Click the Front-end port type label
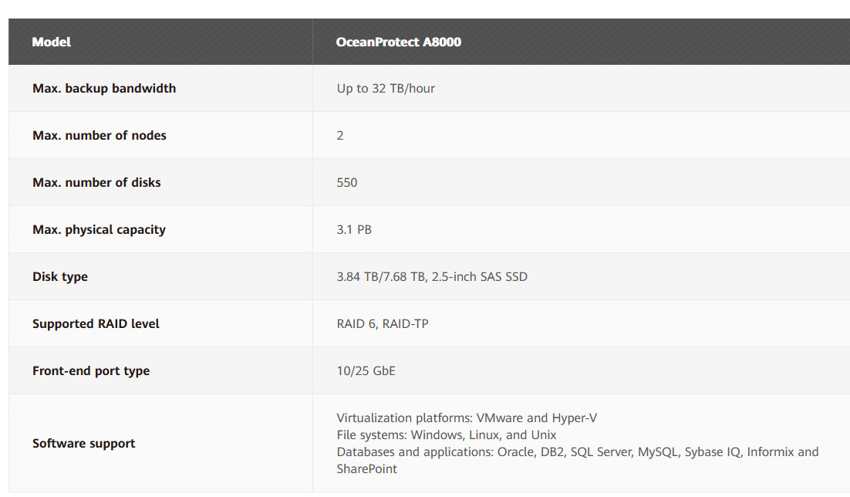The height and width of the screenshot is (497, 850). pyautogui.click(x=91, y=371)
